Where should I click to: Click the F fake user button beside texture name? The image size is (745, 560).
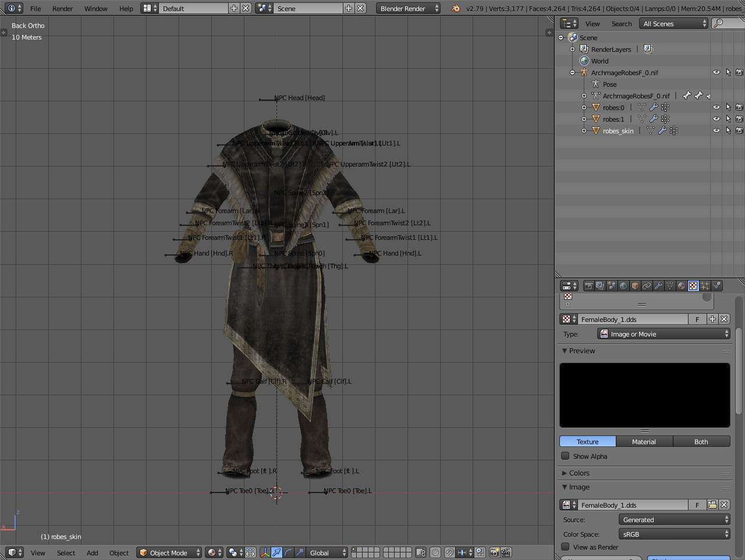[697, 319]
